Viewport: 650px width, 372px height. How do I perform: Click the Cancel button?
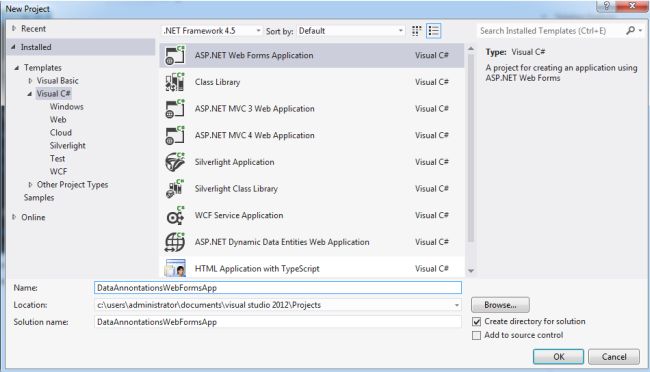(x=614, y=357)
